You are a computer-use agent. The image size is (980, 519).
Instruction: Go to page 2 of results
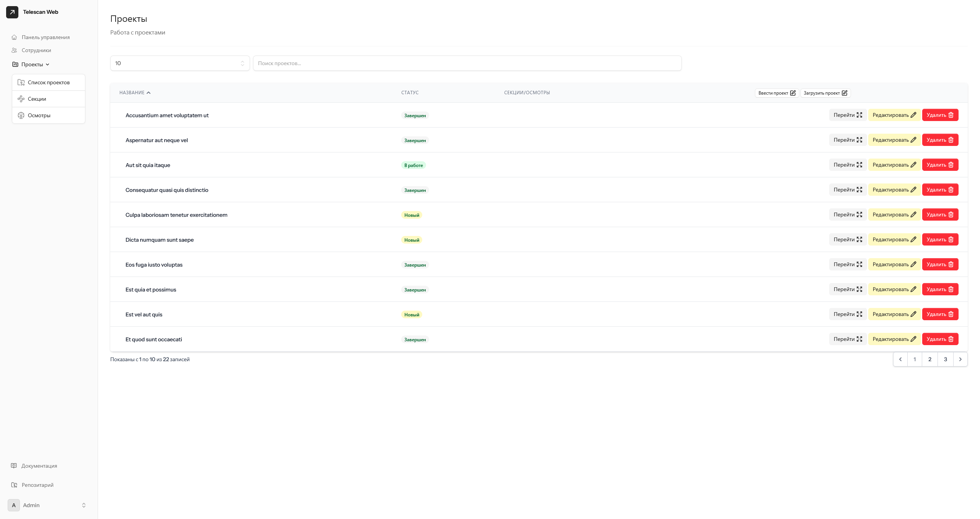[x=929, y=359]
